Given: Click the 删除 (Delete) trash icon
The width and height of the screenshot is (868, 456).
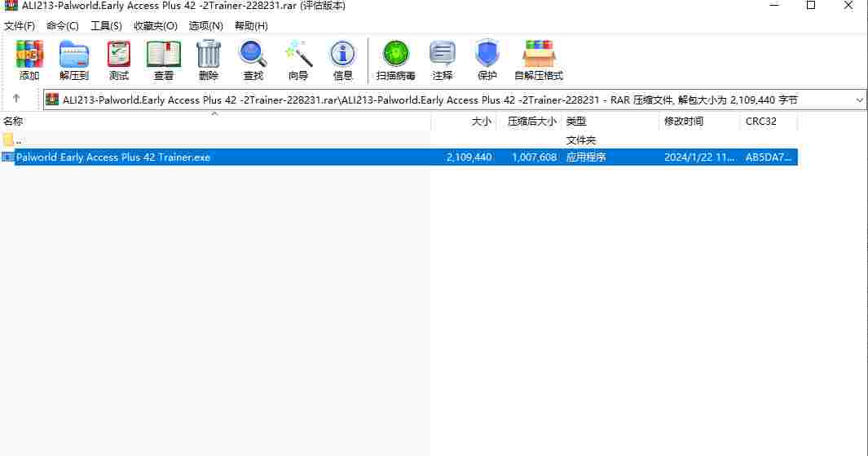Looking at the screenshot, I should click(209, 54).
